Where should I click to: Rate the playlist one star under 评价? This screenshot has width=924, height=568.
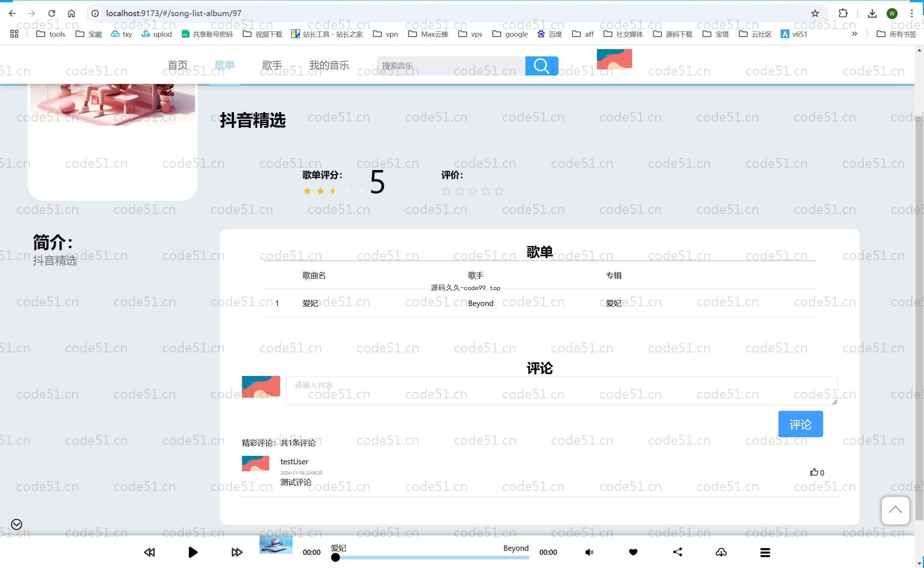(446, 191)
